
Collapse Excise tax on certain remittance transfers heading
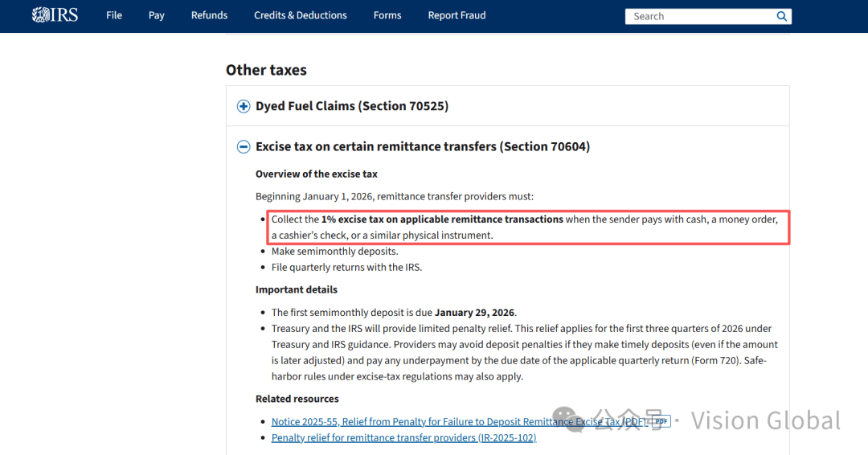coord(422,146)
